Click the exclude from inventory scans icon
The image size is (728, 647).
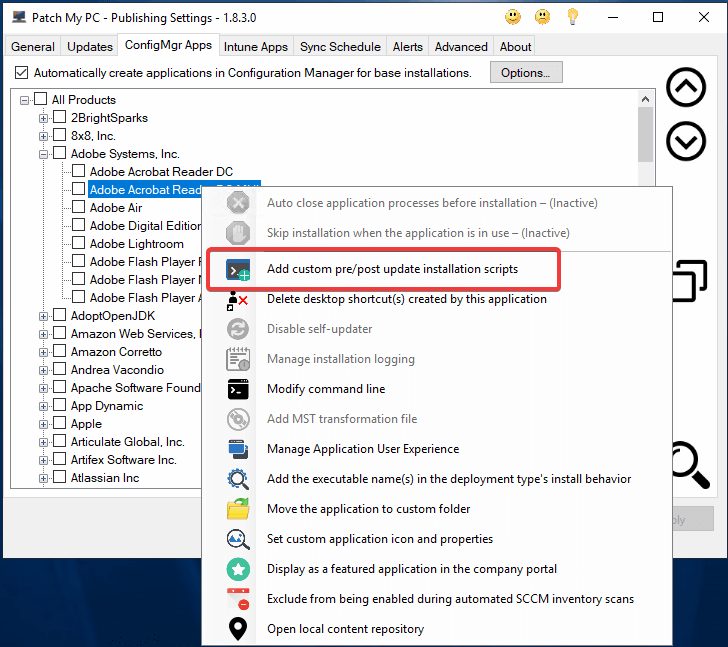point(238,599)
